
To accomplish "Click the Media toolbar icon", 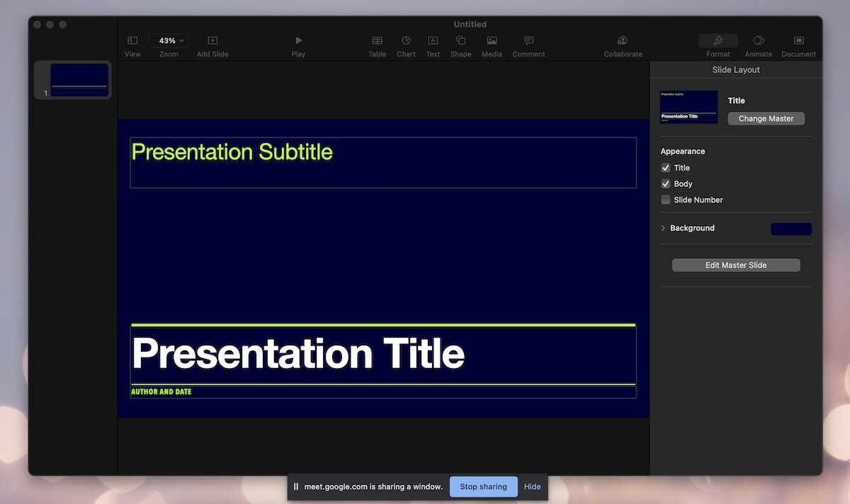I will 492,41.
